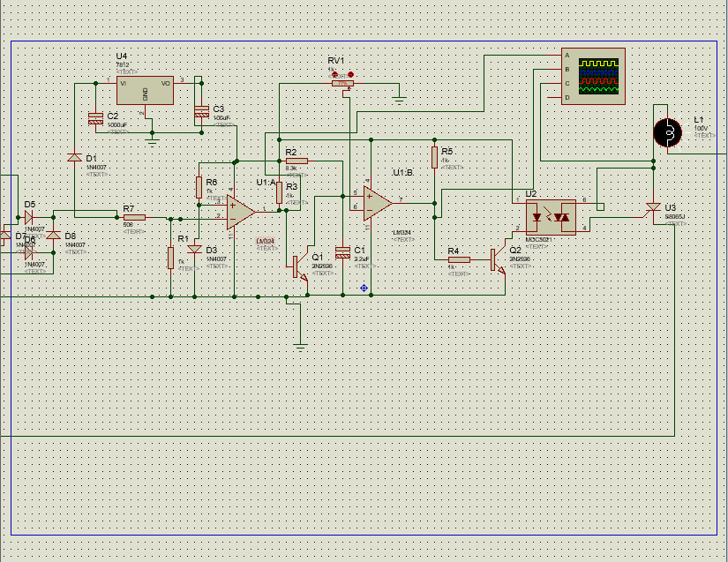Click the blue origin marker near C1
Viewport: 728px width, 562px height.
coord(364,288)
